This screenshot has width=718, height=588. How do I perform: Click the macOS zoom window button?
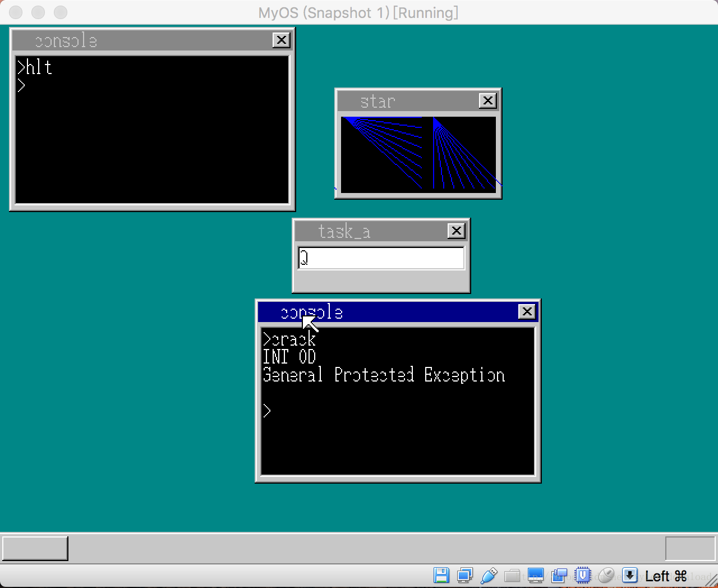click(61, 12)
